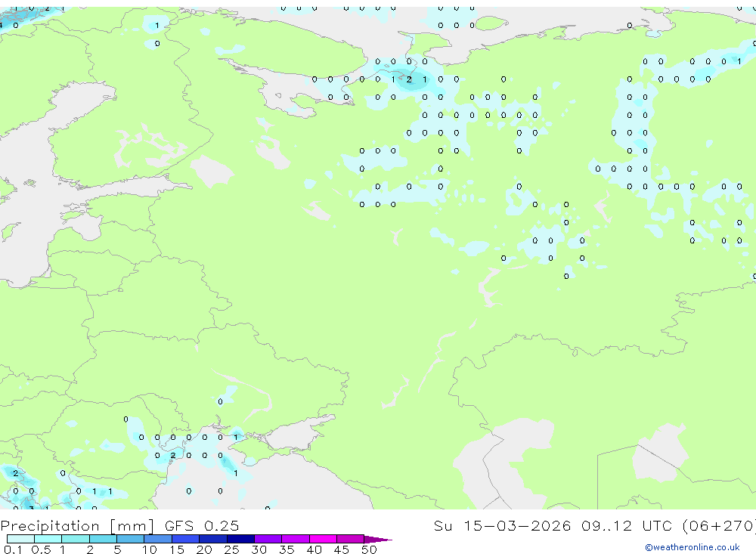
Task: Click the above-50 arrow tip of legend
Action: [x=378, y=540]
